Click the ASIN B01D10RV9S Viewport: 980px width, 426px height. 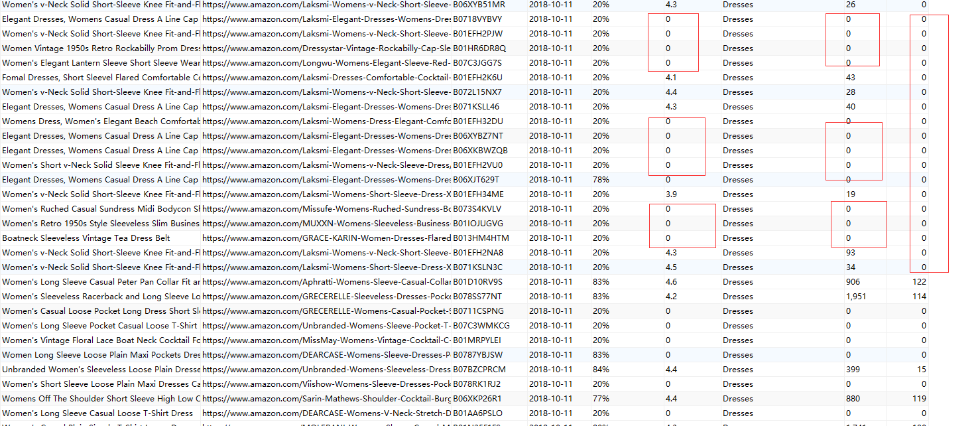(477, 281)
